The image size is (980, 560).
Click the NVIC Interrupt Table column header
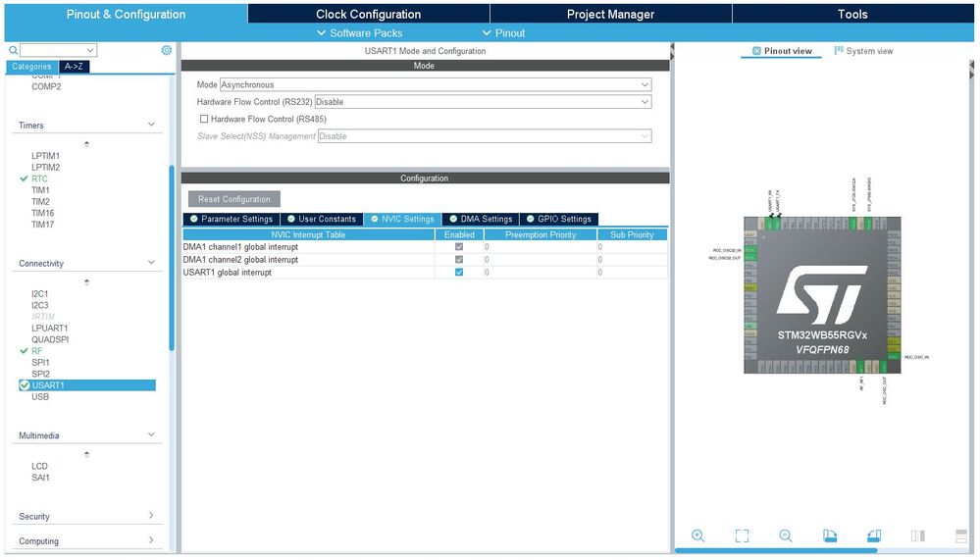[x=308, y=234]
